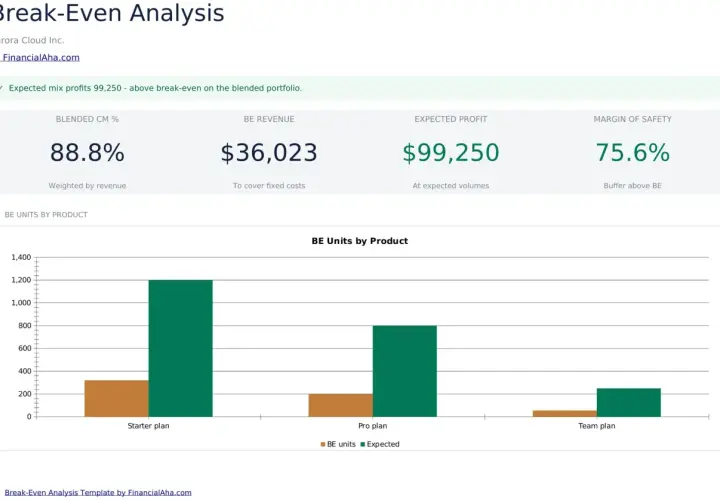Click the 800 y-axis value
The image size is (720, 500).
(x=25, y=326)
